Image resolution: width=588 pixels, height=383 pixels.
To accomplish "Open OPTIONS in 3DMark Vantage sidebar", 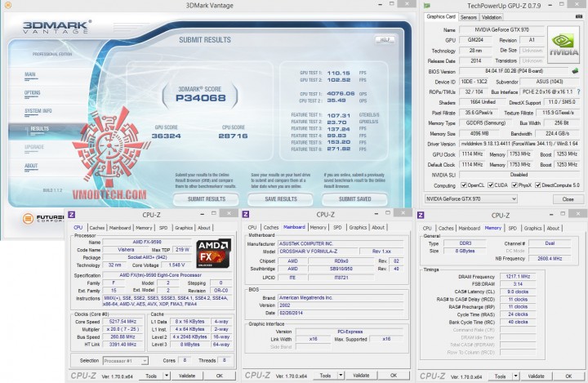I will tap(32, 93).
